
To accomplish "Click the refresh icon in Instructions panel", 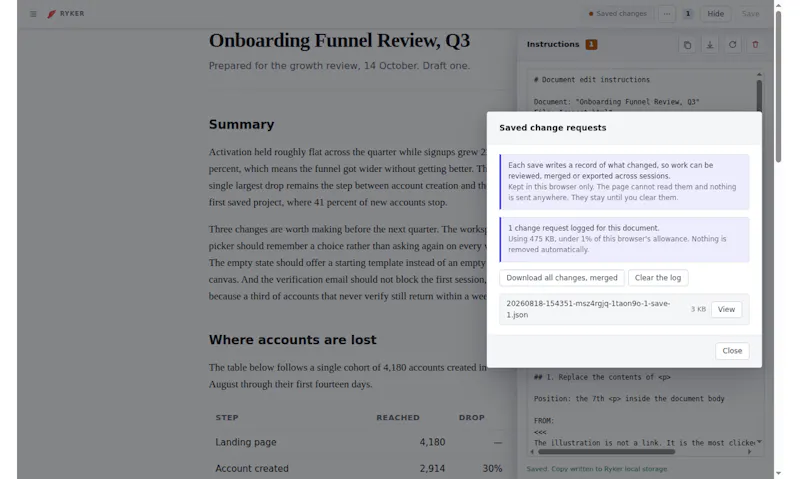I will [732, 45].
